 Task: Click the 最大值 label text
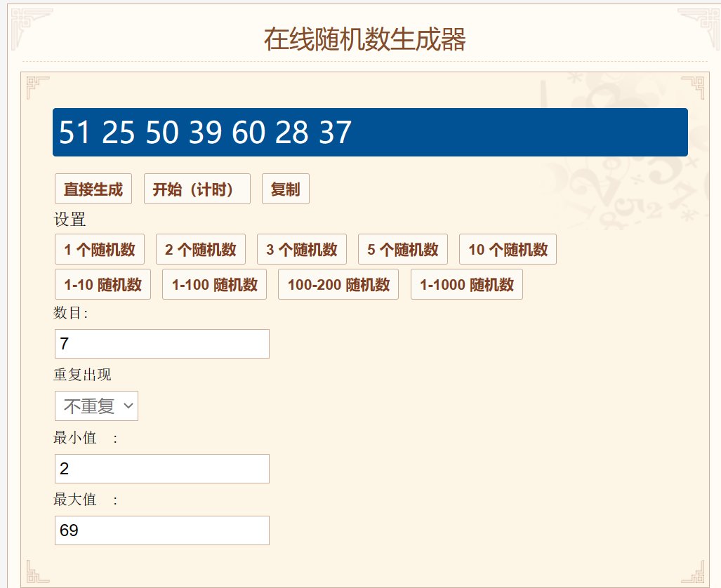click(75, 500)
